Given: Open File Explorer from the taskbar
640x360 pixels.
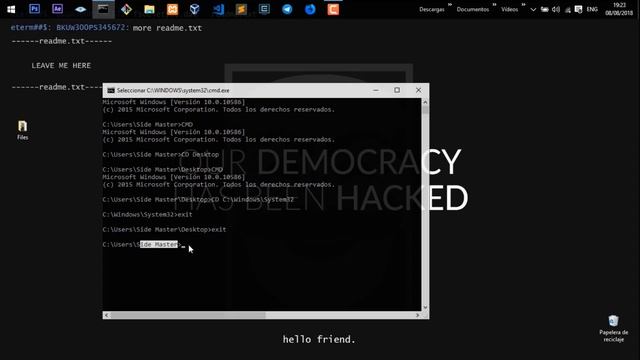Looking at the screenshot, I should (x=149, y=9).
